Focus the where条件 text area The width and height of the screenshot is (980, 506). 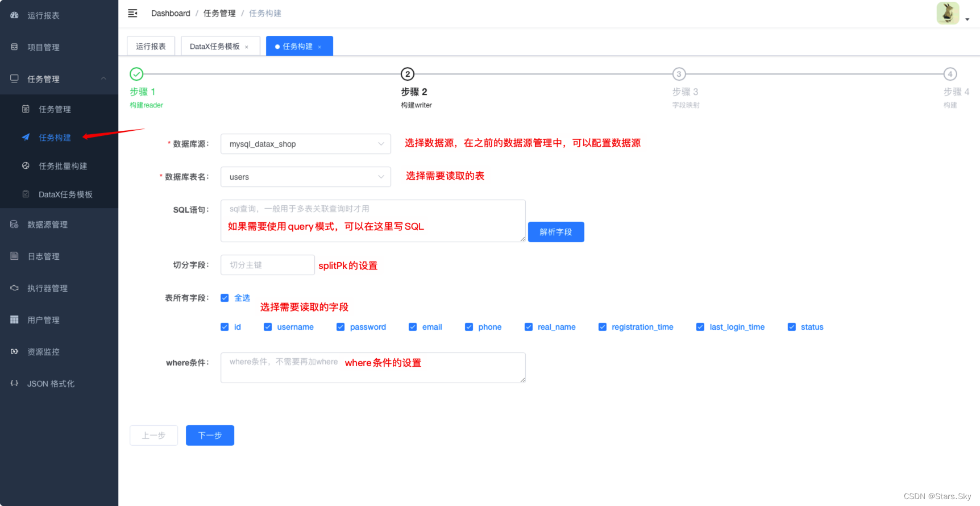[373, 368]
